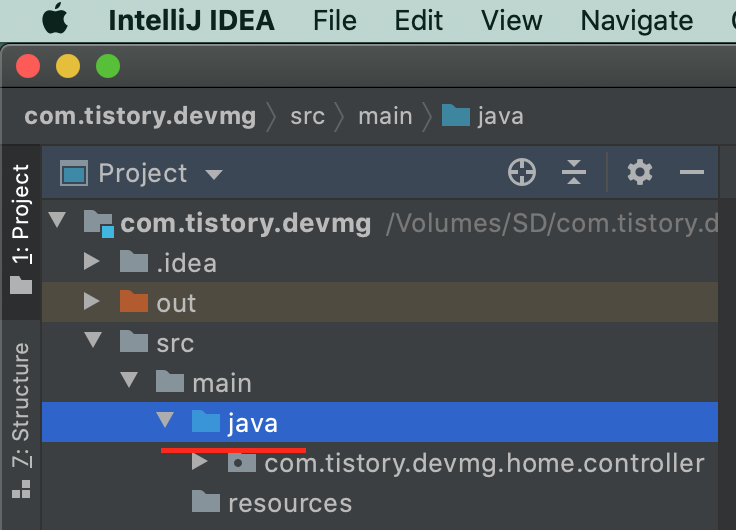The image size is (736, 530).
Task: Select the src folder row
Action: coord(380,342)
